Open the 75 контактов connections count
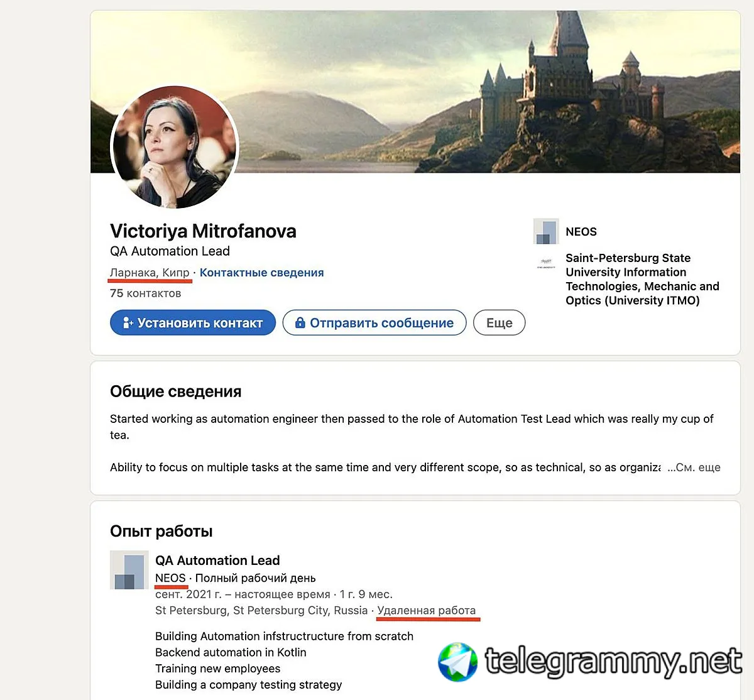The width and height of the screenshot is (754, 700). click(146, 293)
